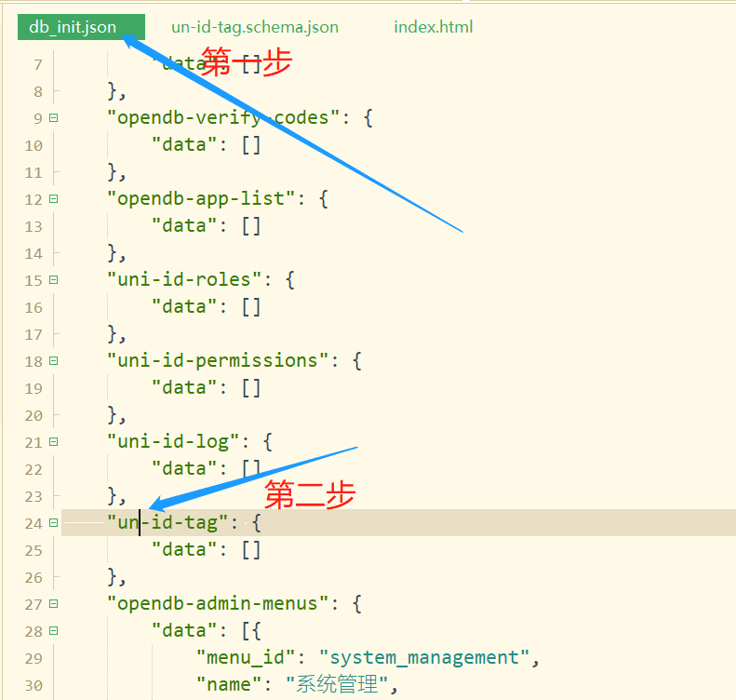Click the closing brace on line 26
Viewport: 736px width, 700px height.
(113, 577)
